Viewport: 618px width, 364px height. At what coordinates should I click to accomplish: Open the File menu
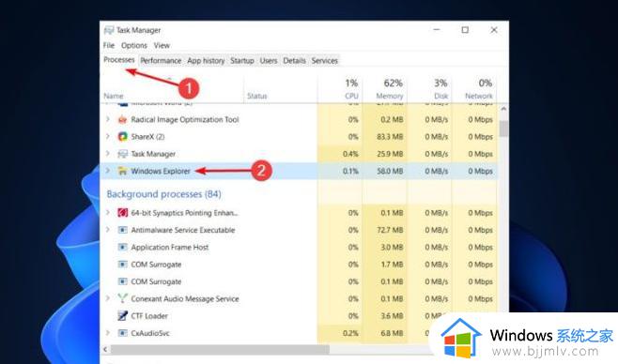(109, 45)
